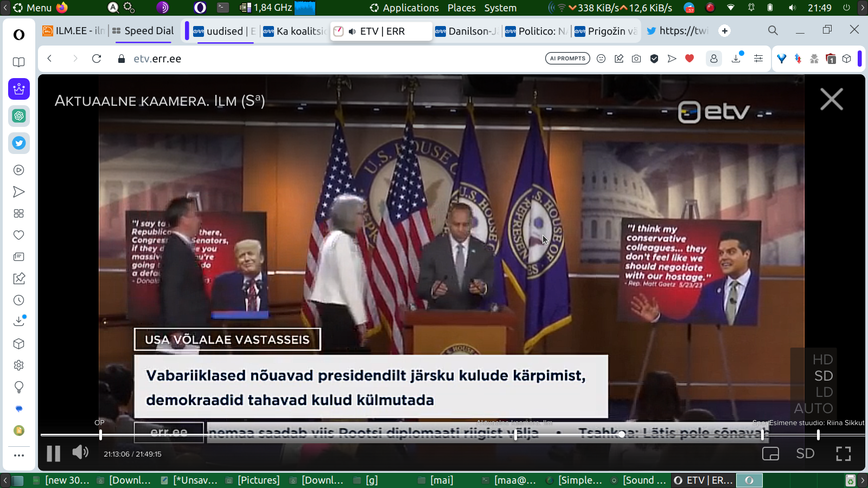Open the Places menu in top panel
Image resolution: width=868 pixels, height=488 pixels.
(462, 8)
